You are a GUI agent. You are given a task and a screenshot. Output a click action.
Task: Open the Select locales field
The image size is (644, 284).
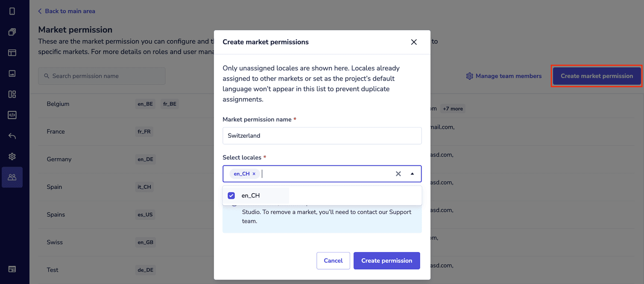[325, 174]
